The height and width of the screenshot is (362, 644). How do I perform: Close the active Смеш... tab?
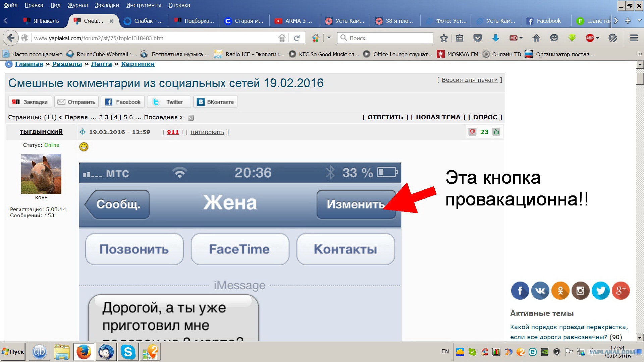coord(111,21)
